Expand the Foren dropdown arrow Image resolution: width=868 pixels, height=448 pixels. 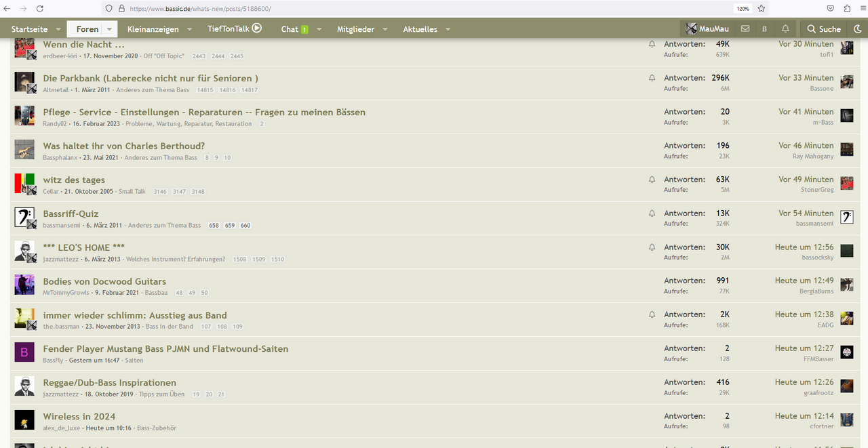tap(110, 29)
